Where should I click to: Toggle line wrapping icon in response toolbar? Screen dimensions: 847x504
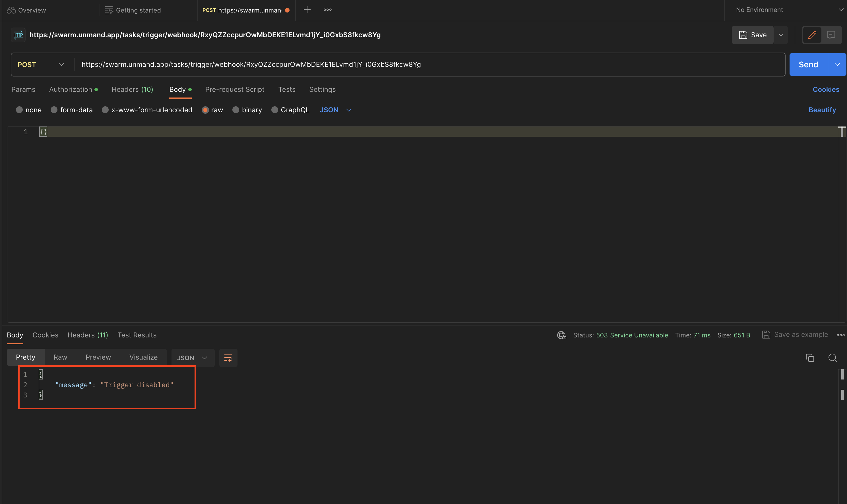point(228,358)
